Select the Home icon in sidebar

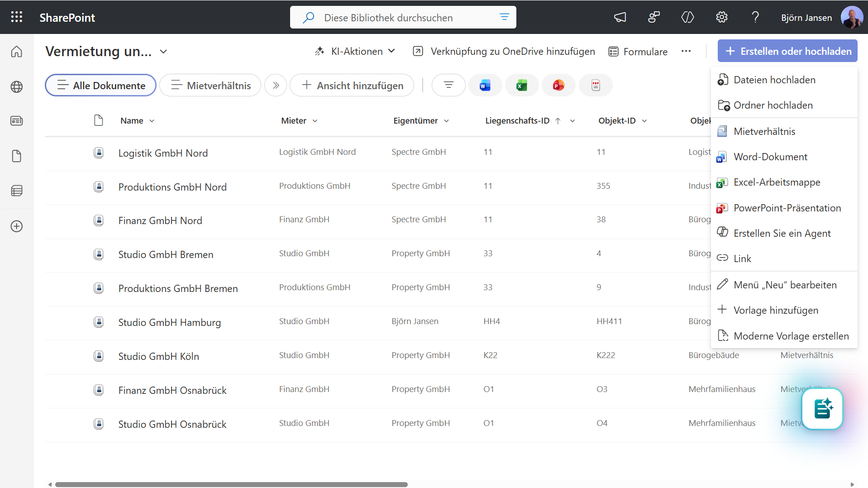(x=17, y=52)
